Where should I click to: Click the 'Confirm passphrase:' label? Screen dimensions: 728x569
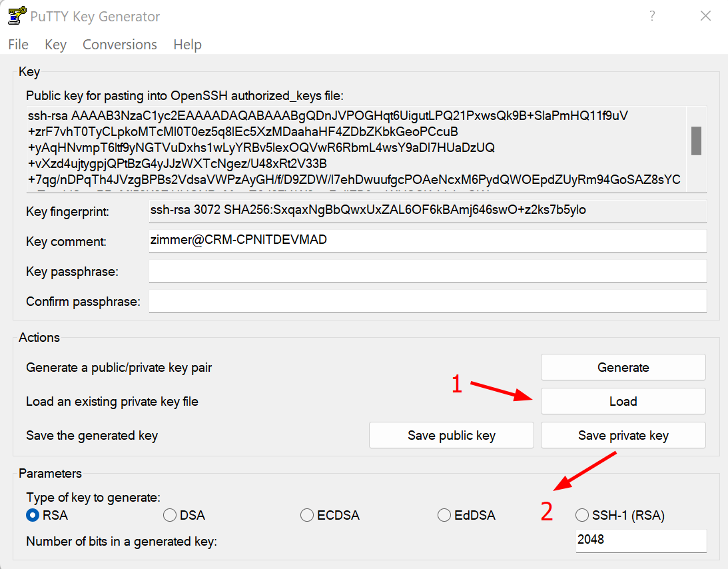coord(83,301)
